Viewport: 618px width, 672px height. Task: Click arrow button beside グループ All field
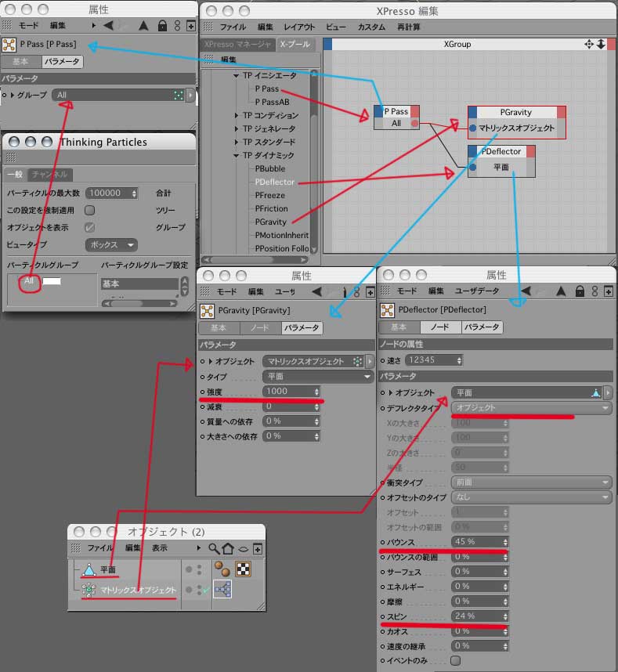190,95
